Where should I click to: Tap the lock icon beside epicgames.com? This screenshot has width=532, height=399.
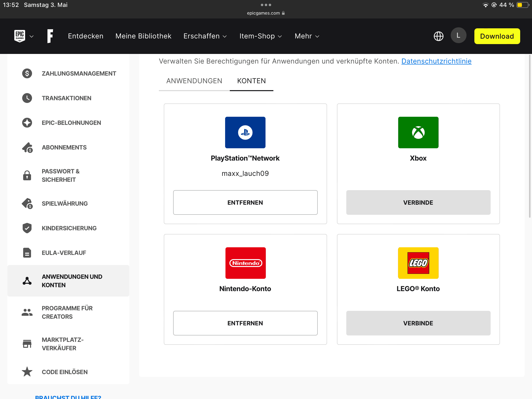pos(283,13)
